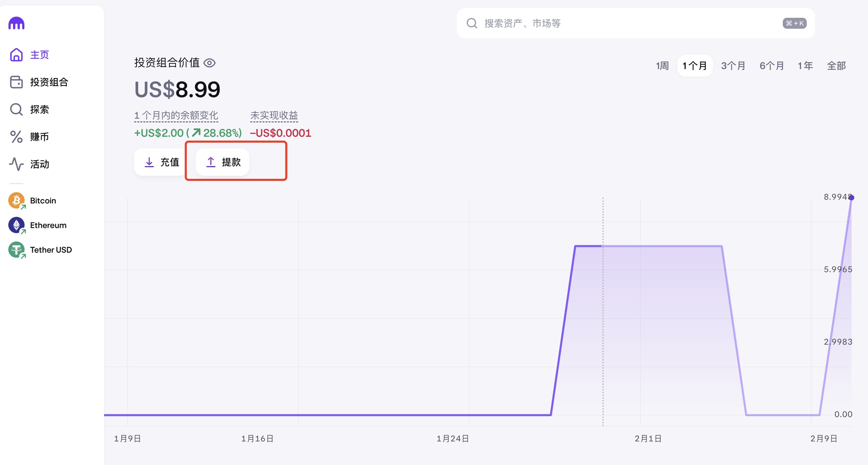Click the 探索 magnifier icon in sidebar
868x465 pixels.
click(x=16, y=109)
